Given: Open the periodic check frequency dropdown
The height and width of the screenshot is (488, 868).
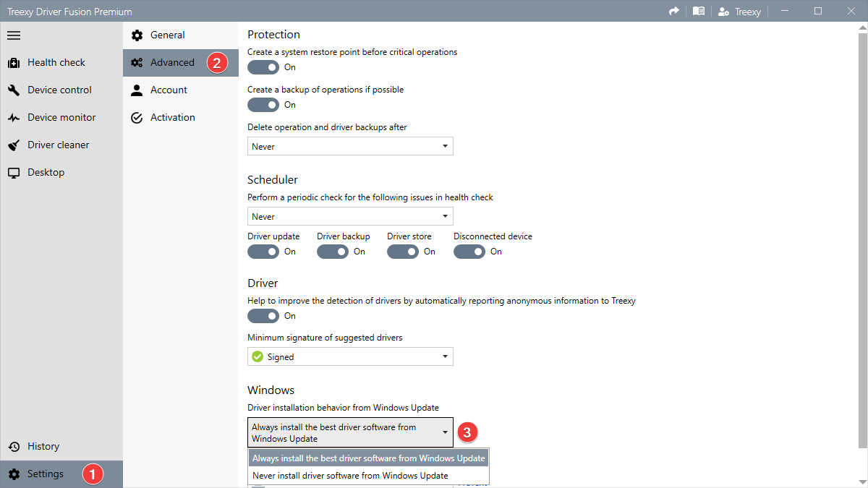Looking at the screenshot, I should tap(350, 216).
